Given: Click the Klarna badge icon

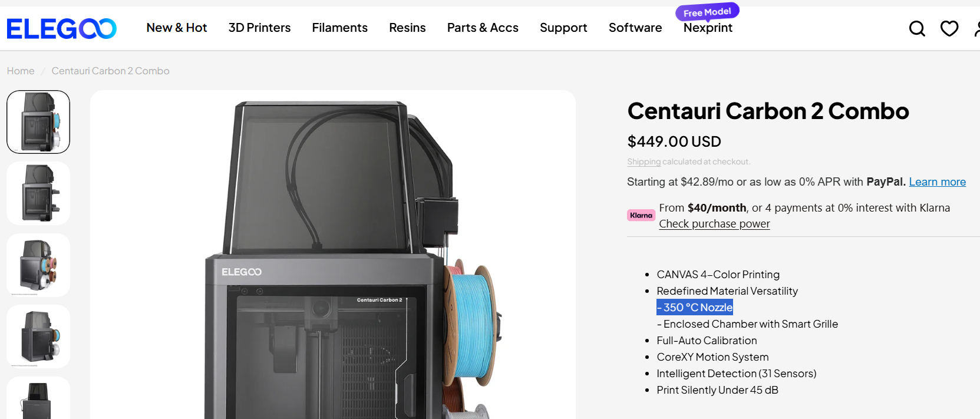Looking at the screenshot, I should coord(641,215).
